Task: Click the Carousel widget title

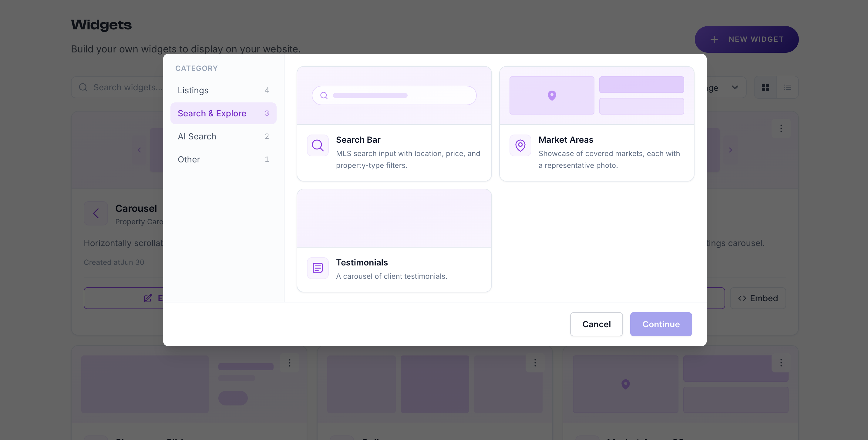Action: (x=136, y=208)
